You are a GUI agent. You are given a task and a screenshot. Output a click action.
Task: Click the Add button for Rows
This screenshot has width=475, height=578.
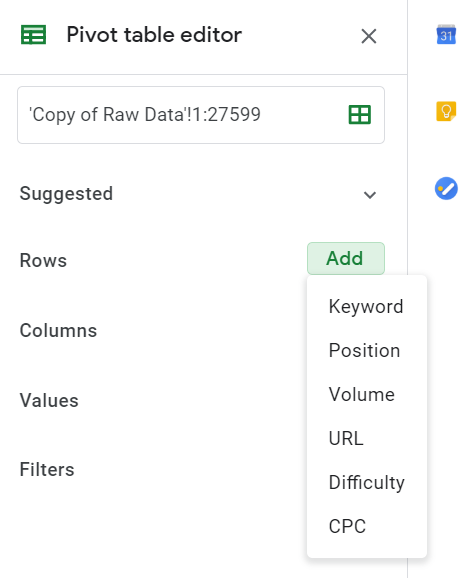346,258
